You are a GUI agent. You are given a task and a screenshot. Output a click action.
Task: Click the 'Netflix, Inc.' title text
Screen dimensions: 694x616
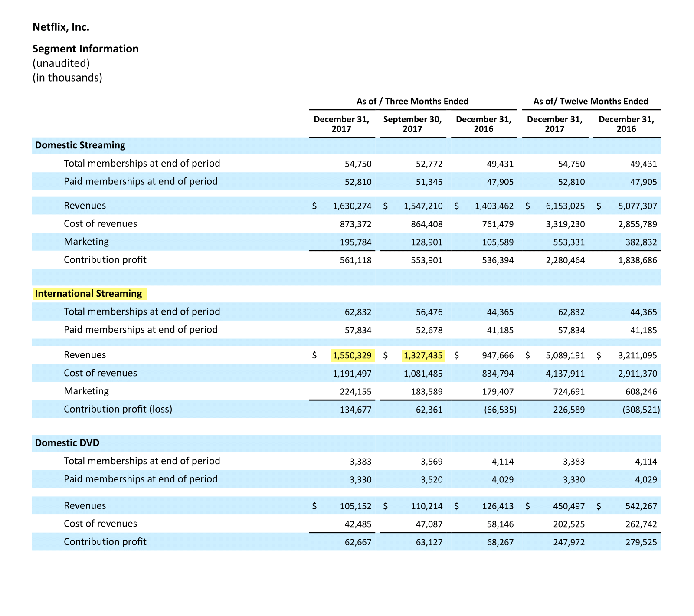(x=61, y=27)
